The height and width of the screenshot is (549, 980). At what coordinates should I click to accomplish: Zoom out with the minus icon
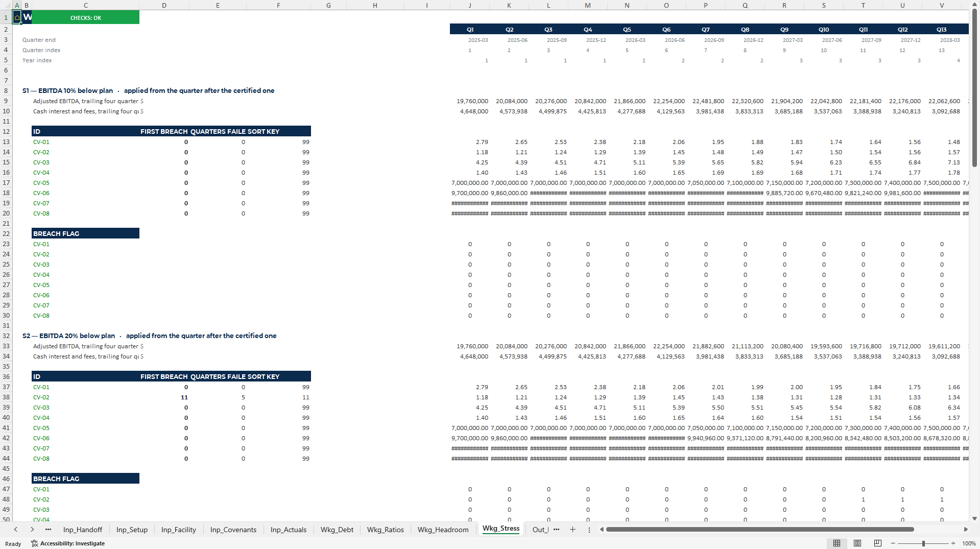click(893, 543)
